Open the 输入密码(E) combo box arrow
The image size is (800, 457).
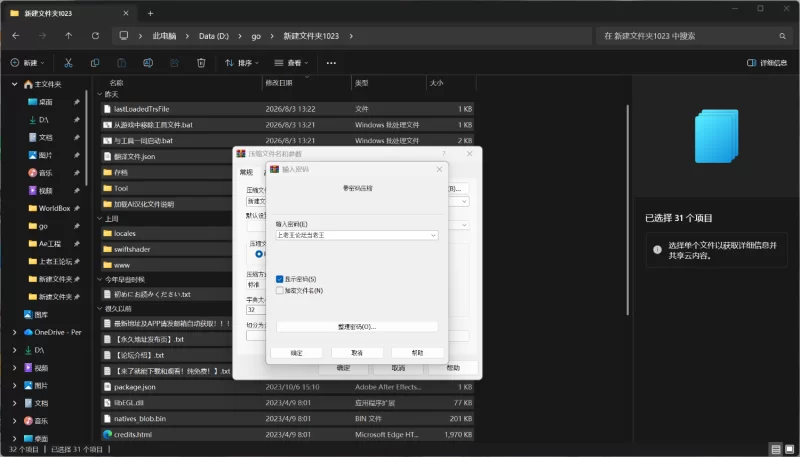(x=433, y=236)
